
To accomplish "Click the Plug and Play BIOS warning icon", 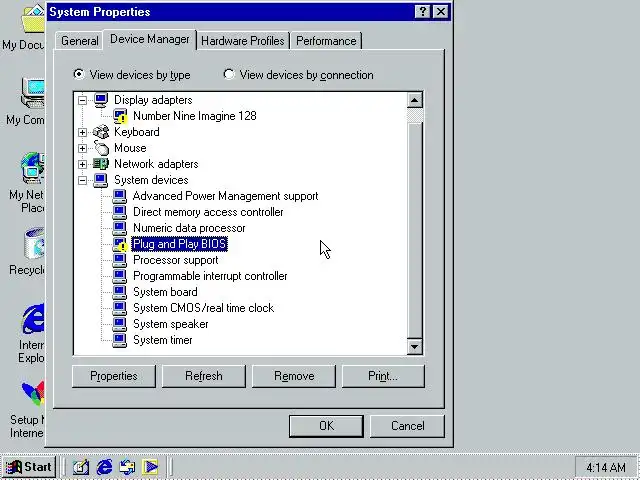I will tap(120, 244).
